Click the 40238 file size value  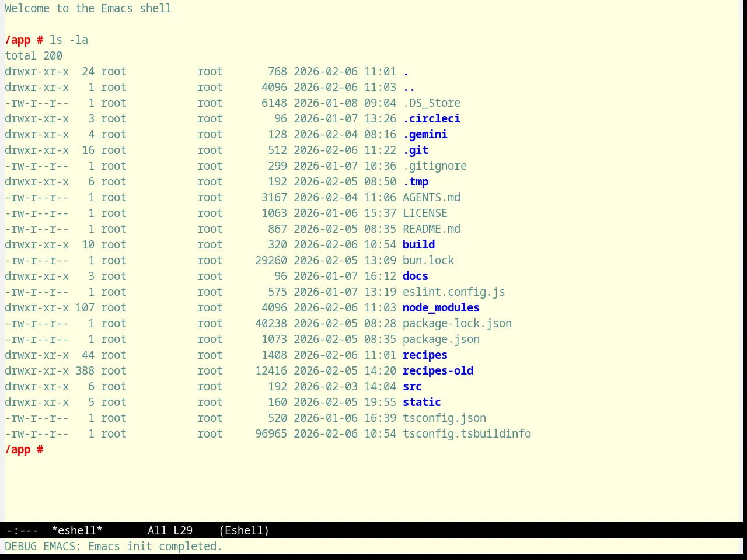tap(271, 324)
